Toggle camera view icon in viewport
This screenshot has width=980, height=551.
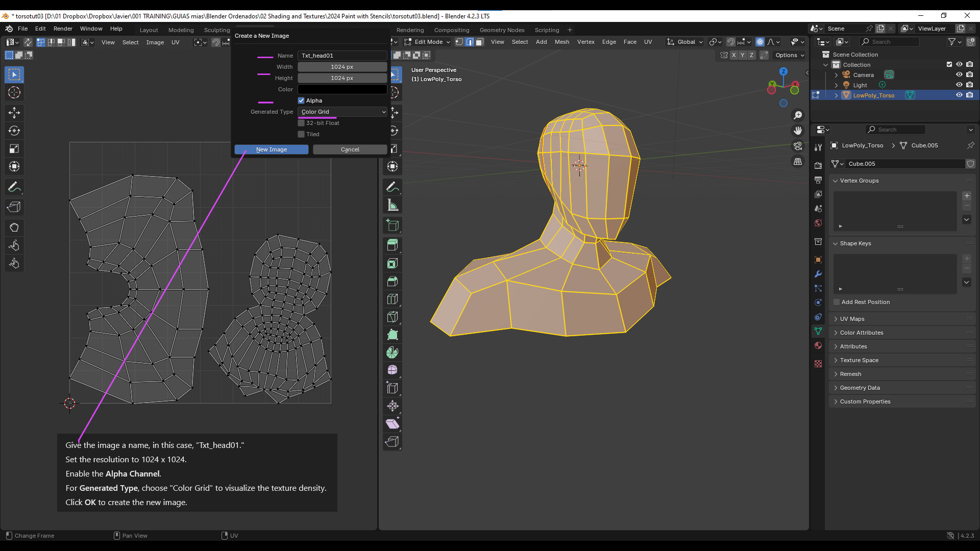pos(798,146)
